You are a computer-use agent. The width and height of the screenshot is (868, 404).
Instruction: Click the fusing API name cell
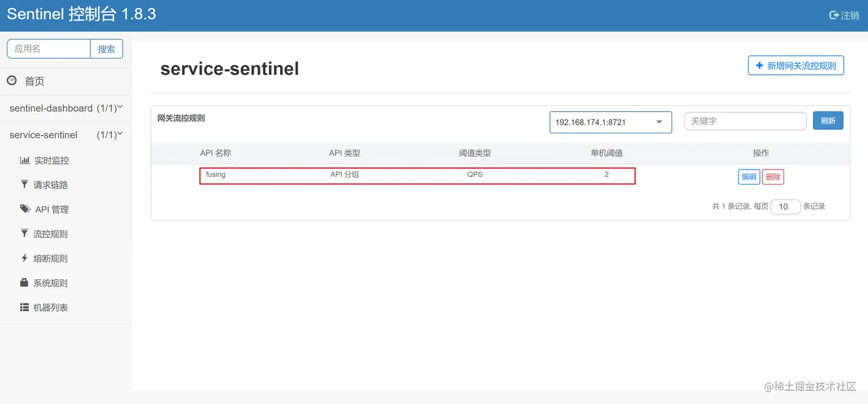click(x=216, y=174)
